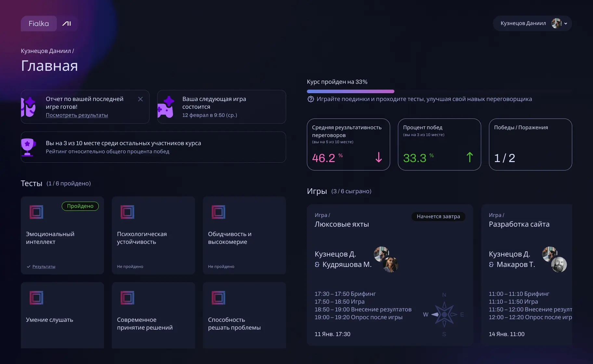
Task: Click Не пройдено under Обидчивость и высокомерие
Action: pyautogui.click(x=221, y=267)
